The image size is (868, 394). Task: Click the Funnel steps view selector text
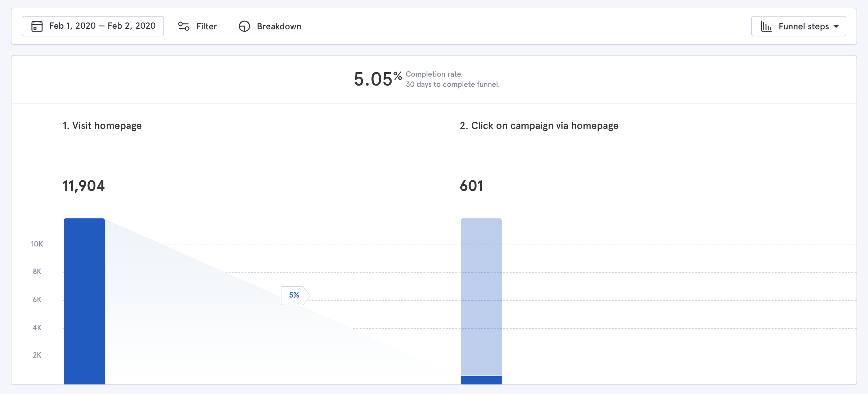[x=803, y=26]
